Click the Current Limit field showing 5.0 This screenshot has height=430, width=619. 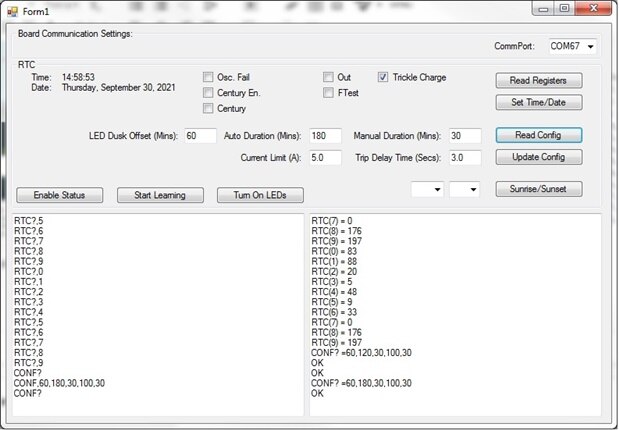pyautogui.click(x=325, y=158)
